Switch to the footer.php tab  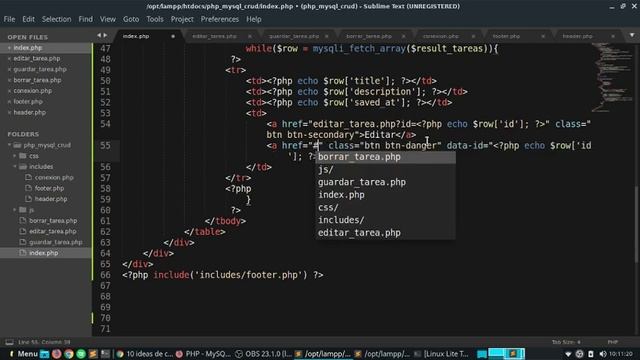point(506,36)
